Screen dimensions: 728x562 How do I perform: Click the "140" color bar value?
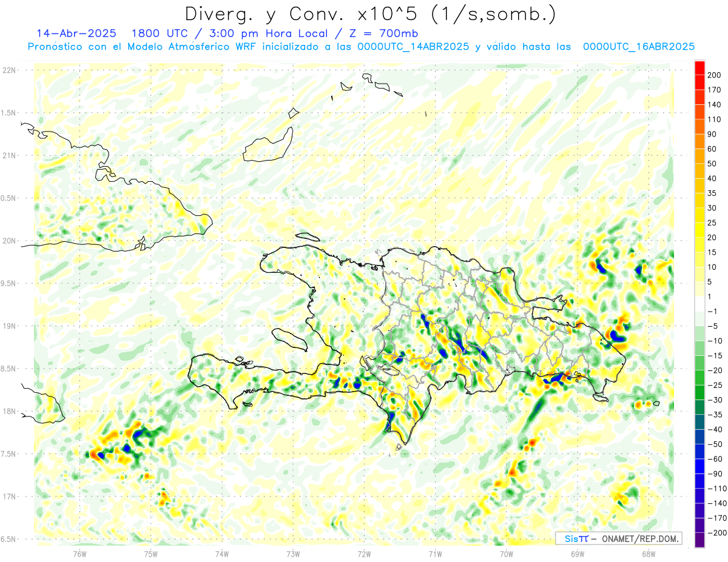(x=715, y=105)
